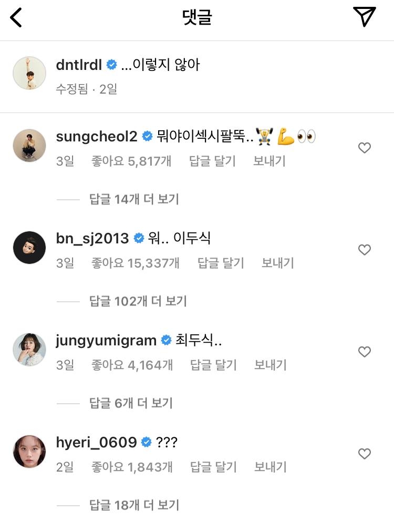Open dntlrdl's profile picture
394x532 pixels.
(x=29, y=73)
